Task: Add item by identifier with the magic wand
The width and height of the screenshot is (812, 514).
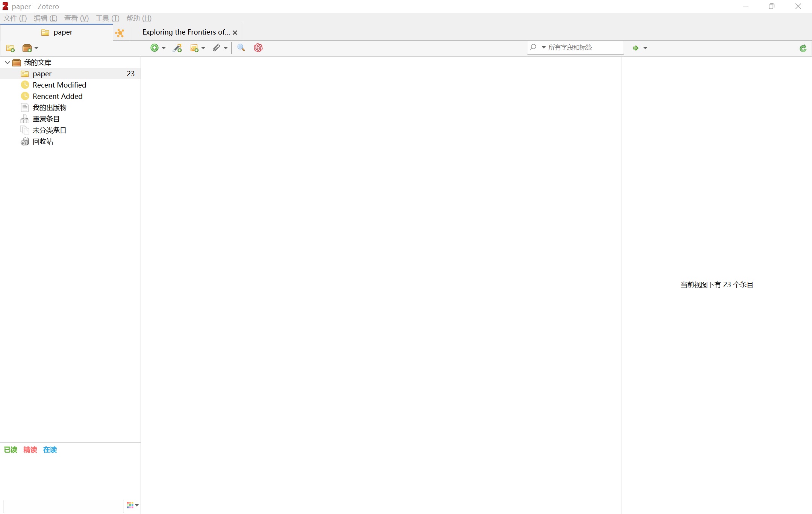Action: [x=177, y=48]
